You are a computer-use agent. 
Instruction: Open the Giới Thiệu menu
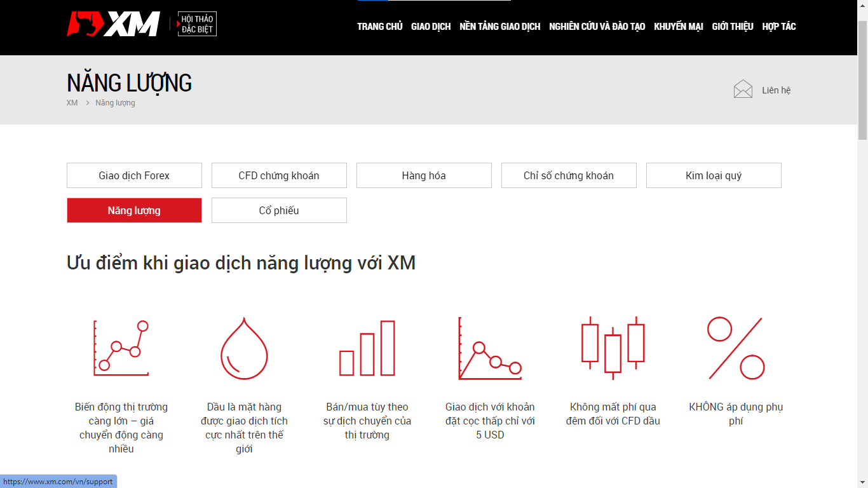tap(733, 27)
